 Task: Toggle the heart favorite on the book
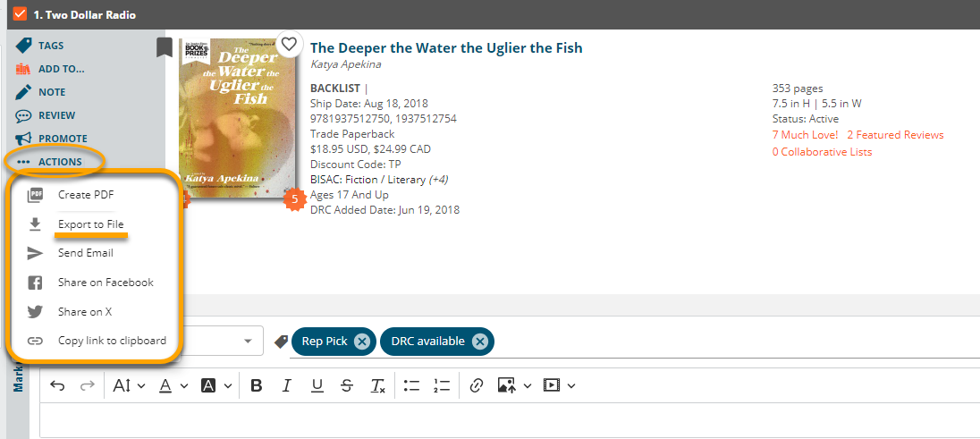click(288, 45)
